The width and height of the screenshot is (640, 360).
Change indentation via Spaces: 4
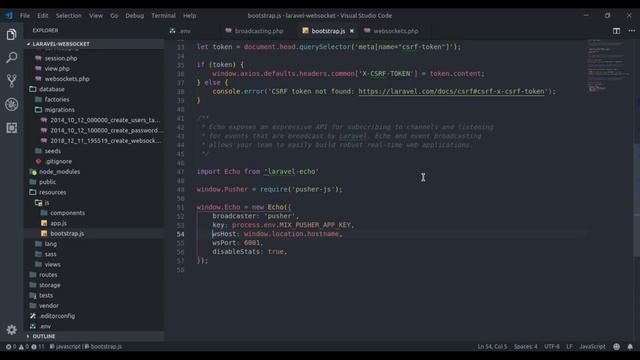click(x=525, y=347)
